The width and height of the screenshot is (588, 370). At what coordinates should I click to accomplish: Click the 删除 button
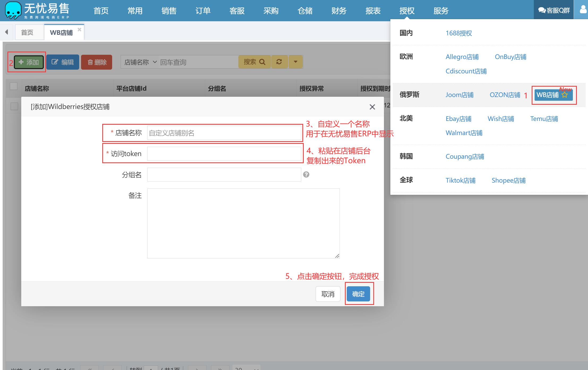(x=97, y=62)
